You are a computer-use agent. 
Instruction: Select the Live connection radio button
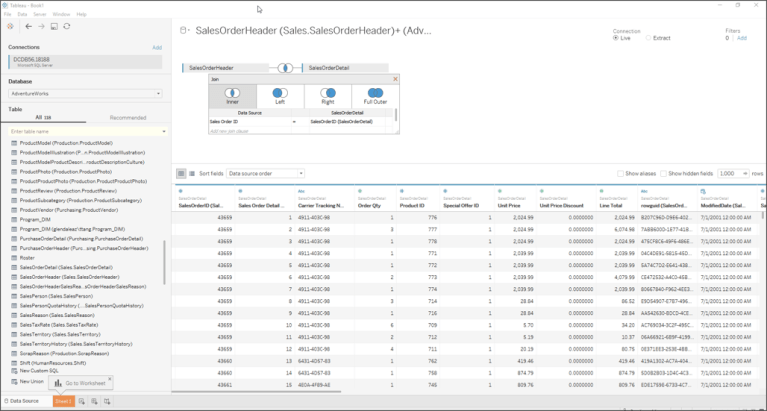pos(616,38)
